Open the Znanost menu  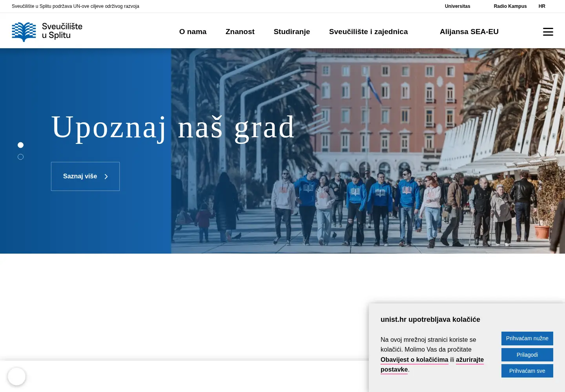[240, 32]
